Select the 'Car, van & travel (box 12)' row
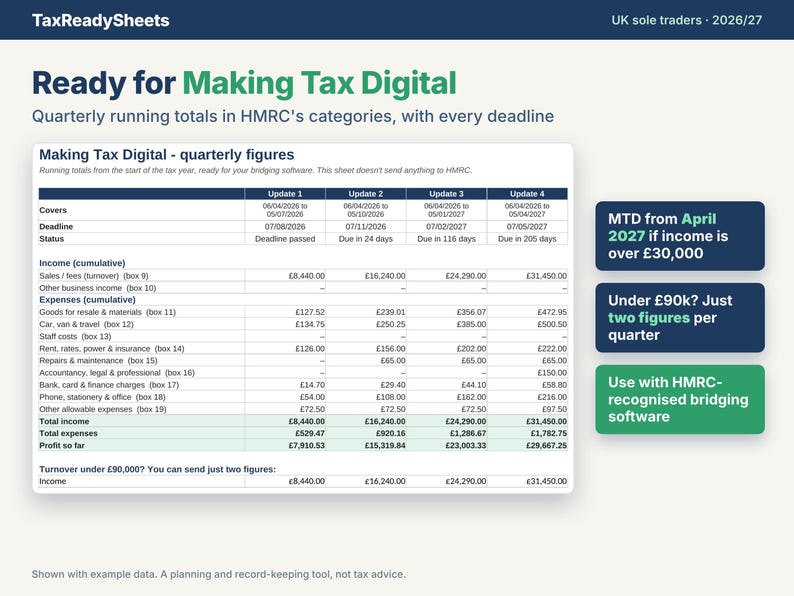Screen dimensions: 794x596 (303, 324)
